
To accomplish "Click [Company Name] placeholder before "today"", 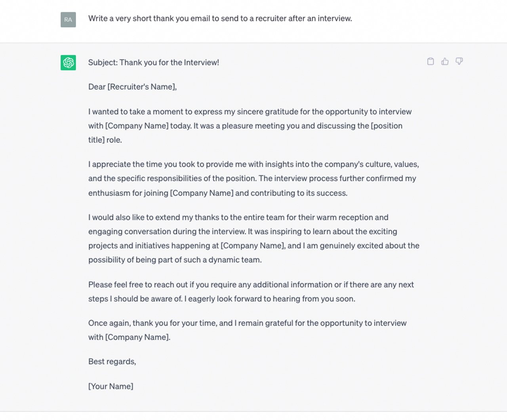I will coord(137,126).
